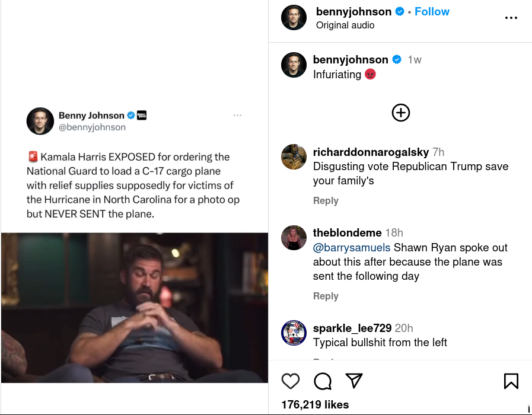Follow the bennyjohnson account
Screen dimensions: 532x415
click(432, 12)
